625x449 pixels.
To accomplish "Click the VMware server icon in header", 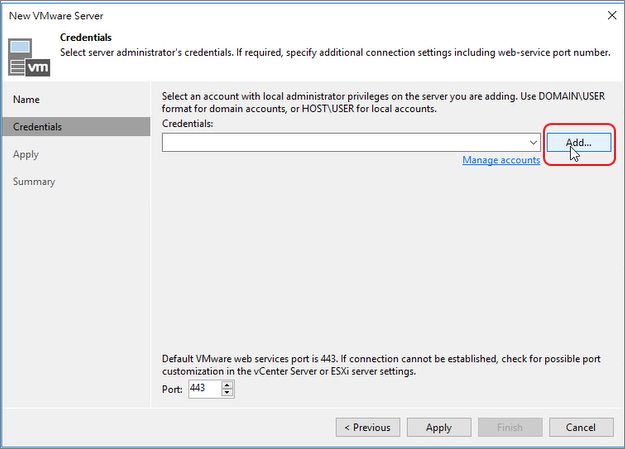I will click(29, 57).
